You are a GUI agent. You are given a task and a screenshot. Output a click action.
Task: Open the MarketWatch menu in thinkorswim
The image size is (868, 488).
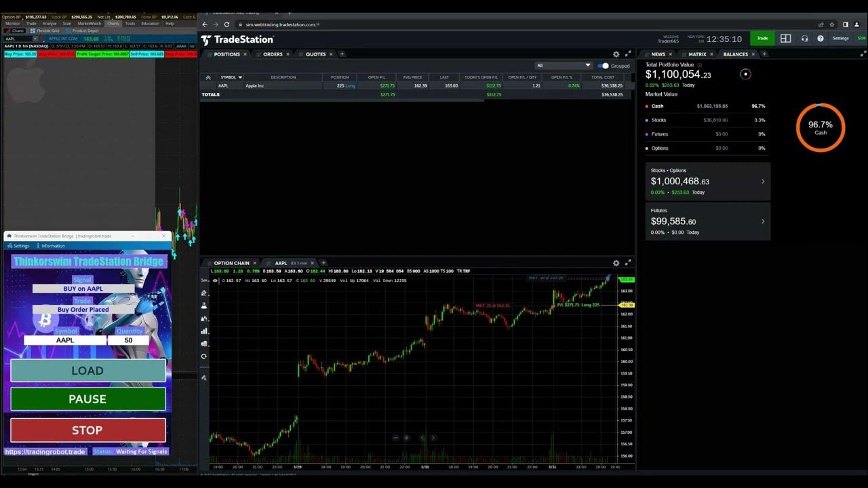pos(89,24)
